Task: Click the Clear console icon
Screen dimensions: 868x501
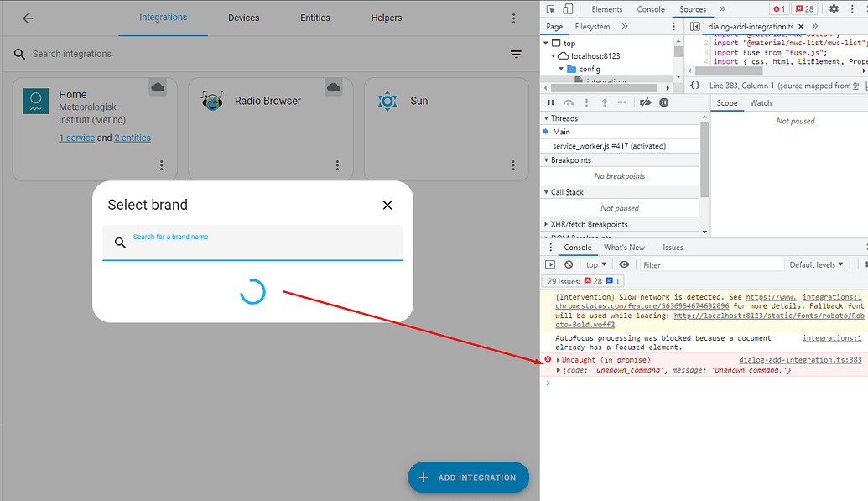Action: pyautogui.click(x=569, y=264)
